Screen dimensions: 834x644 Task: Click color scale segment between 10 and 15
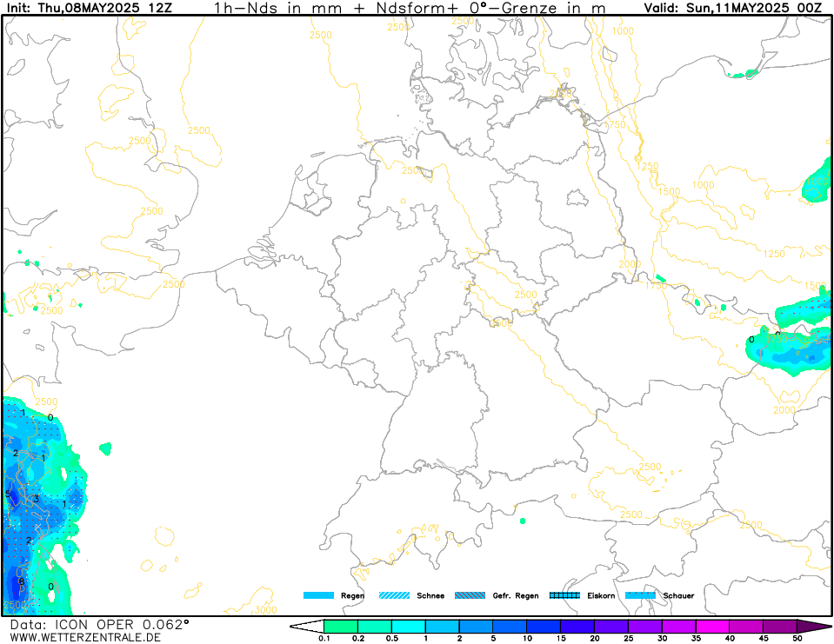click(x=544, y=627)
